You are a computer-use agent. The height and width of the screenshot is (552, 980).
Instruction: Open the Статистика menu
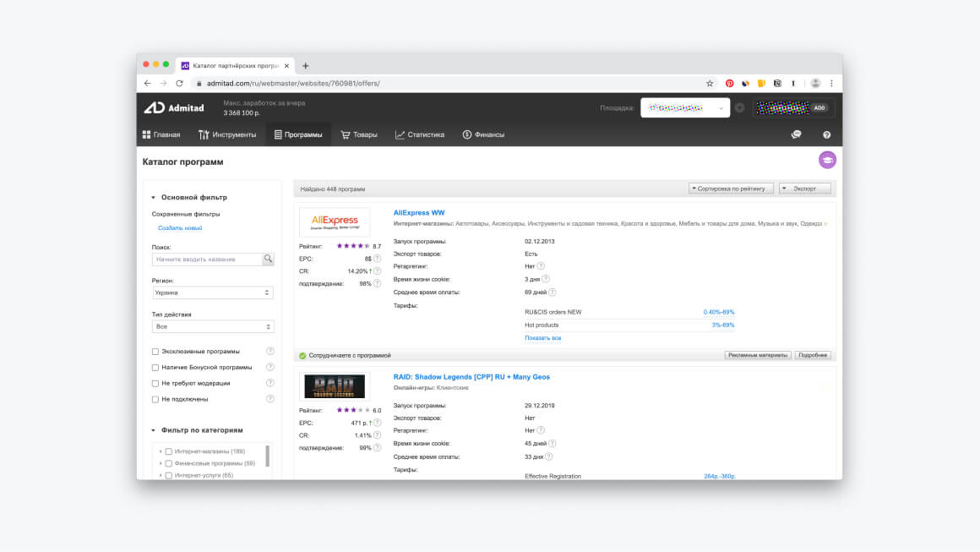coord(419,134)
